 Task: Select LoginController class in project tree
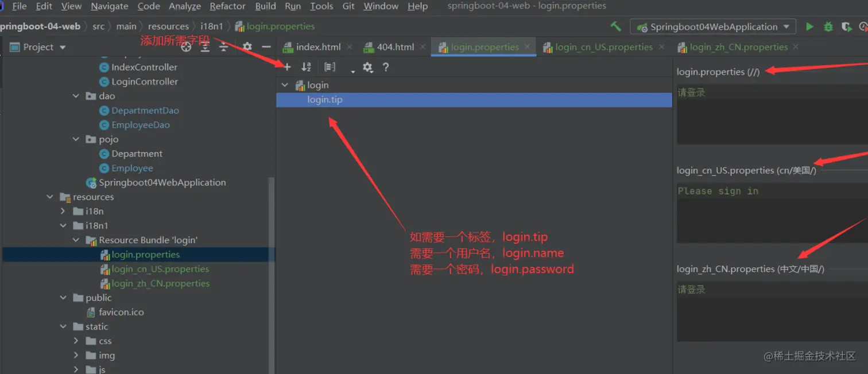(x=145, y=81)
